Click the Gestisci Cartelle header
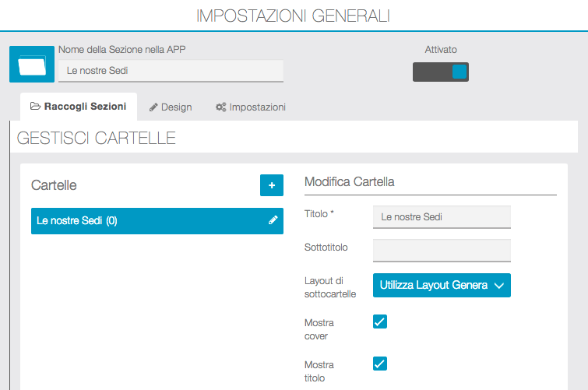588x390 pixels. tap(96, 139)
